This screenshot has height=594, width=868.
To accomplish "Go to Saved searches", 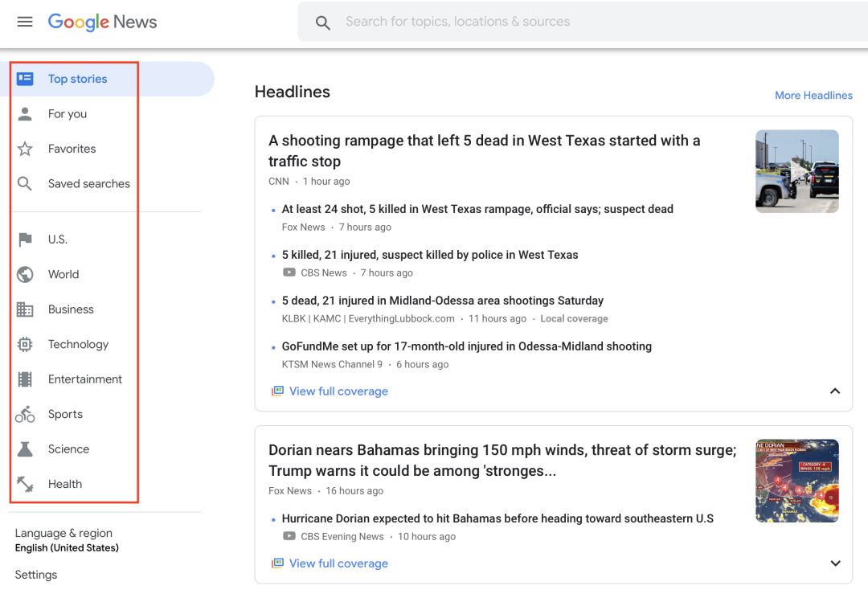I will 88,184.
